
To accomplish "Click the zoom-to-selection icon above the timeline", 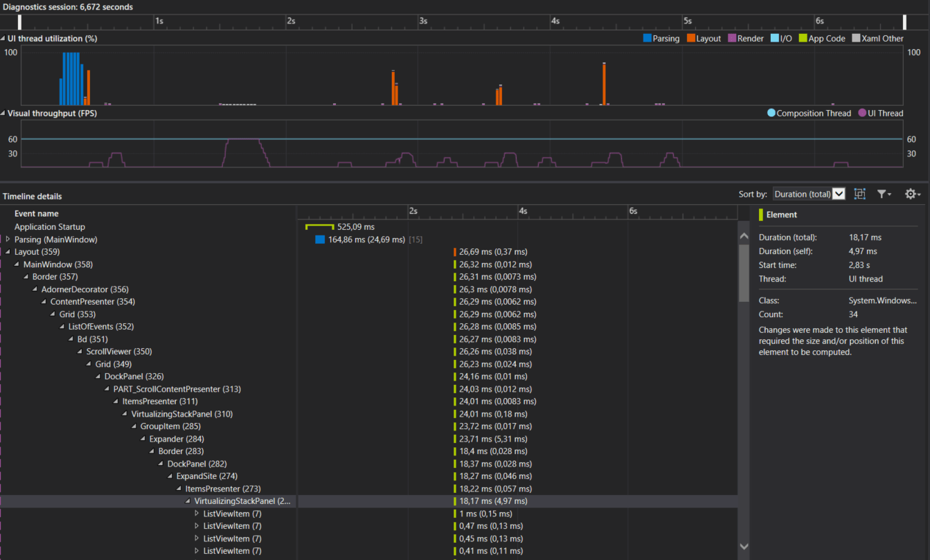I will tap(859, 194).
